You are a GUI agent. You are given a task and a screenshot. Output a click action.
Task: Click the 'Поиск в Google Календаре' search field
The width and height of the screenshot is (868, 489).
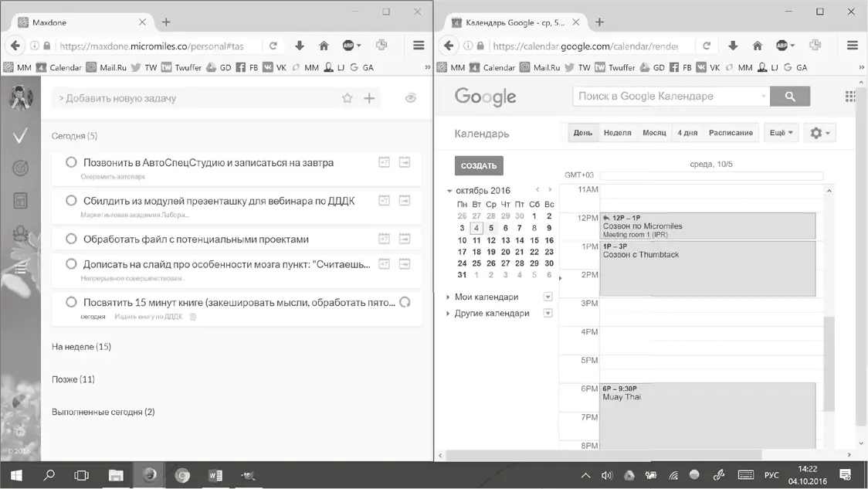pyautogui.click(x=668, y=97)
